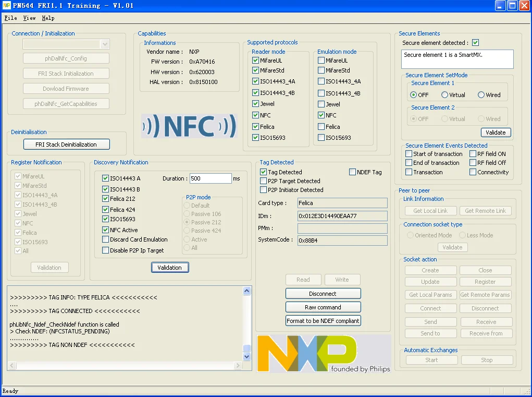Image resolution: width=532 pixels, height=397 pixels.
Task: Click the Duration input field
Action: point(210,178)
